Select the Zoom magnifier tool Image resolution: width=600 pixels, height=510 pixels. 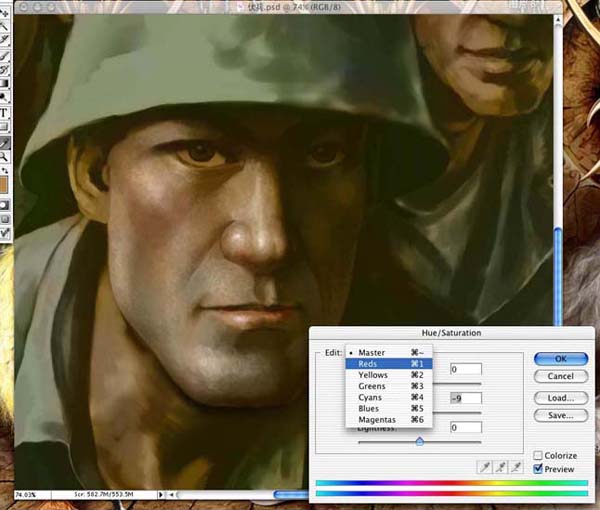(4, 156)
